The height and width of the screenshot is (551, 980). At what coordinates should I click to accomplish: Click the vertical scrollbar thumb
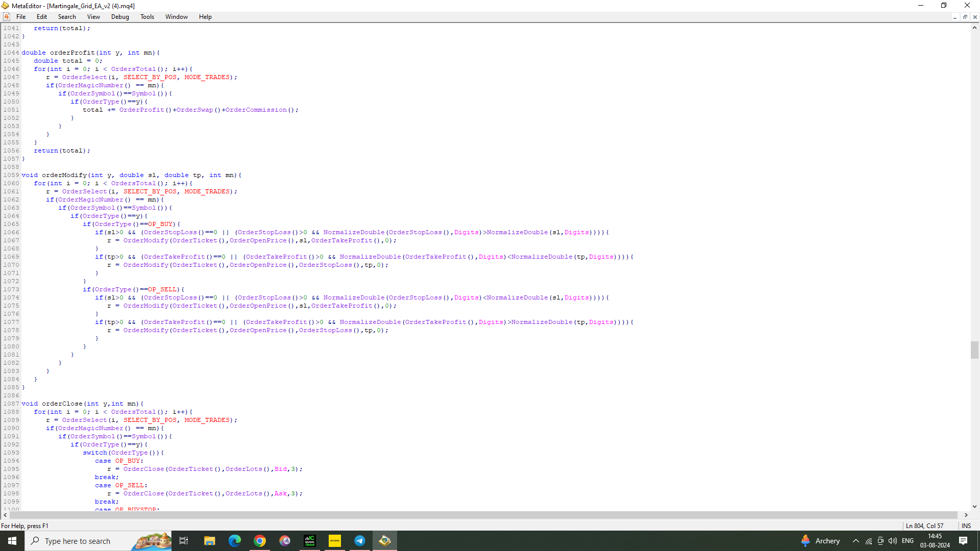tap(975, 350)
